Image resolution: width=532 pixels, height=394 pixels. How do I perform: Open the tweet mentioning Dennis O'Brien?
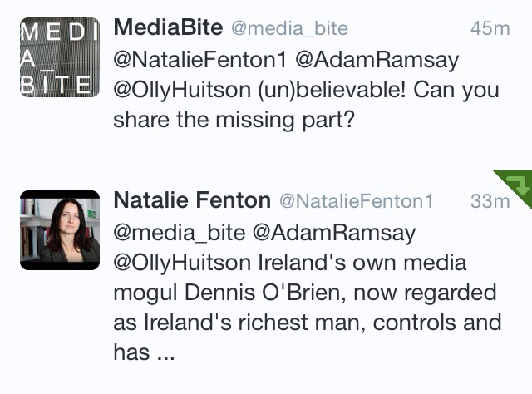tap(308, 293)
